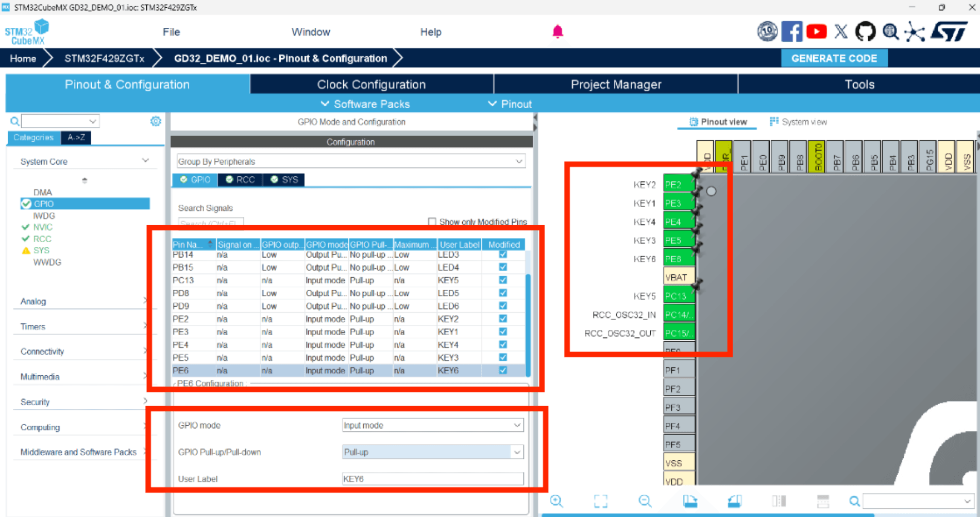Click the fit-to-screen pinout icon
Image resolution: width=980 pixels, height=517 pixels.
coord(601,501)
